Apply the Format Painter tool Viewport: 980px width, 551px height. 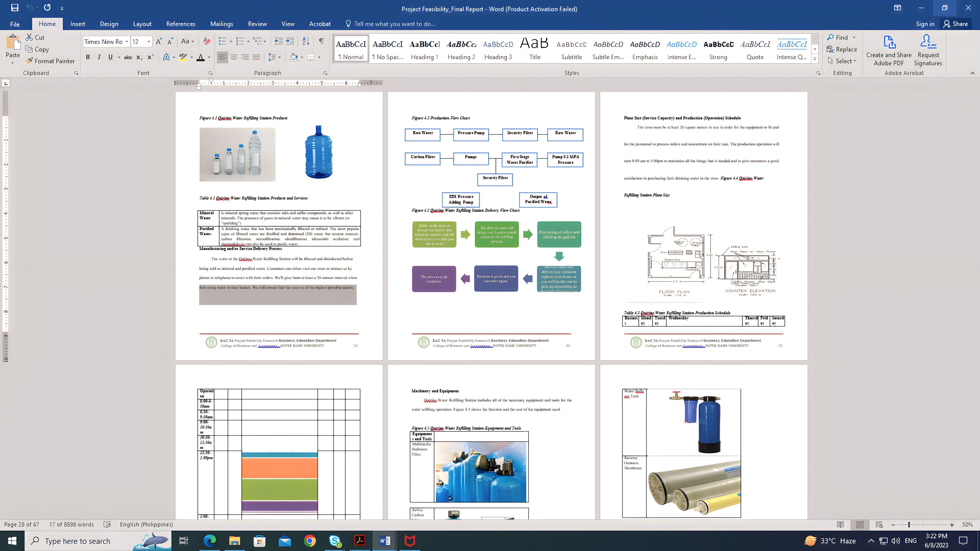tap(50, 61)
